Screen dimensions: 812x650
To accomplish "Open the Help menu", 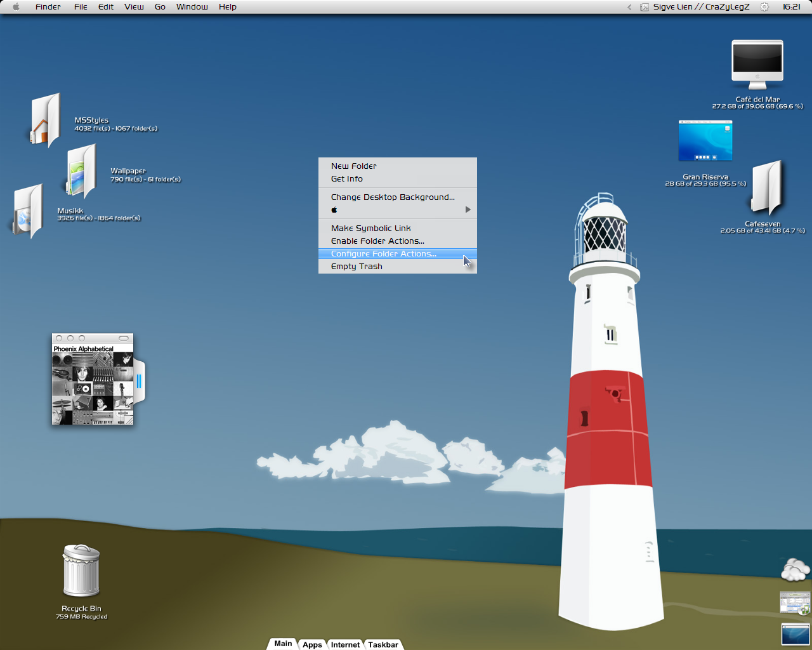I will 228,7.
